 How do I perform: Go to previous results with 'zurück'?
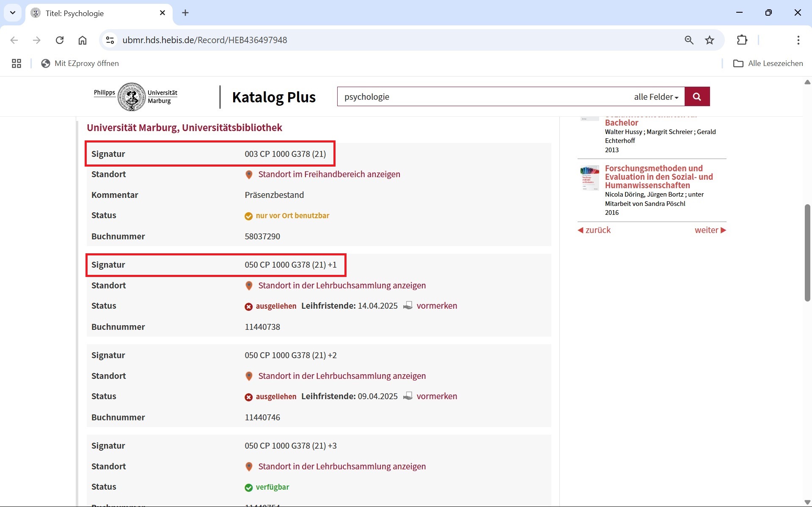pyautogui.click(x=594, y=230)
